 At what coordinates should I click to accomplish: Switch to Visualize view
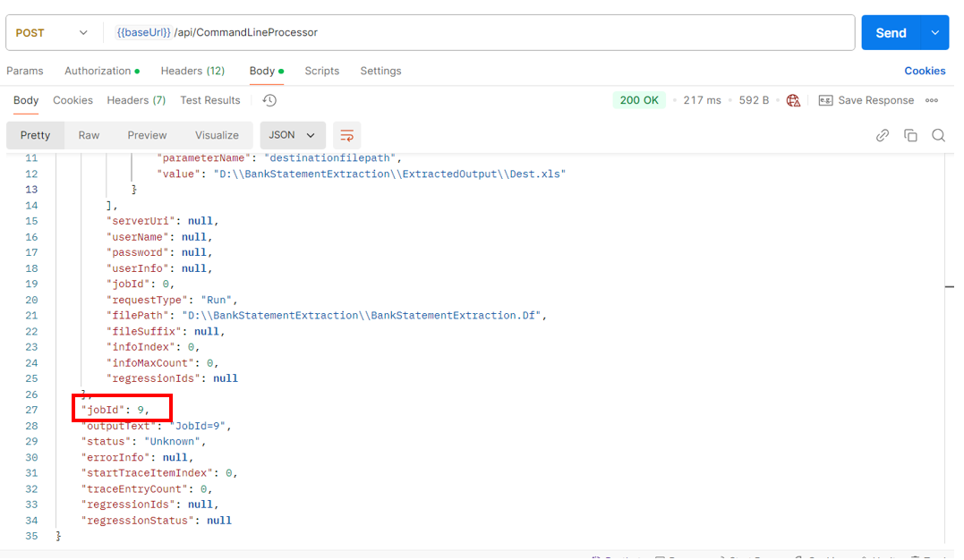(217, 135)
